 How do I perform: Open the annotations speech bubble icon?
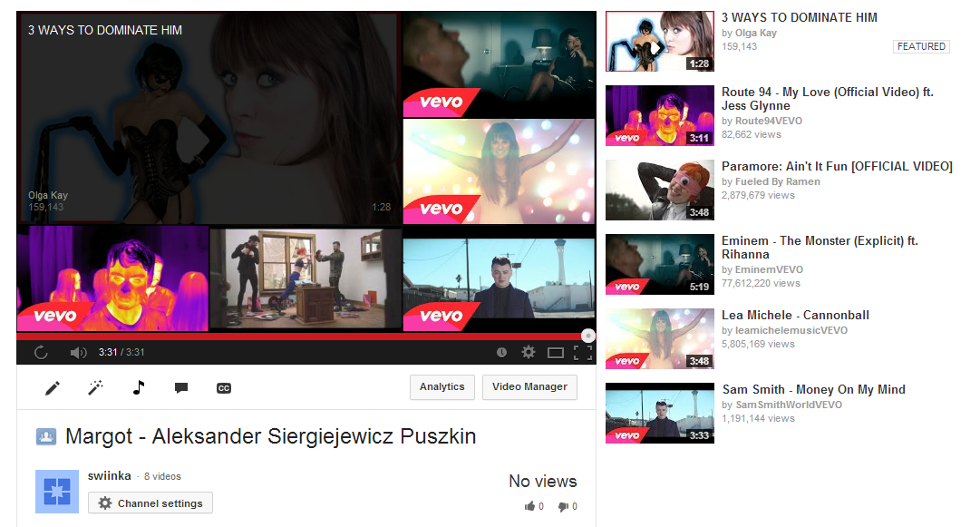181,388
